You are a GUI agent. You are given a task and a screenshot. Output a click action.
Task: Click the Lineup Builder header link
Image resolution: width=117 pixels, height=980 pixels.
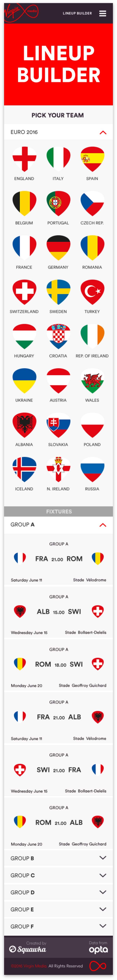tap(77, 13)
